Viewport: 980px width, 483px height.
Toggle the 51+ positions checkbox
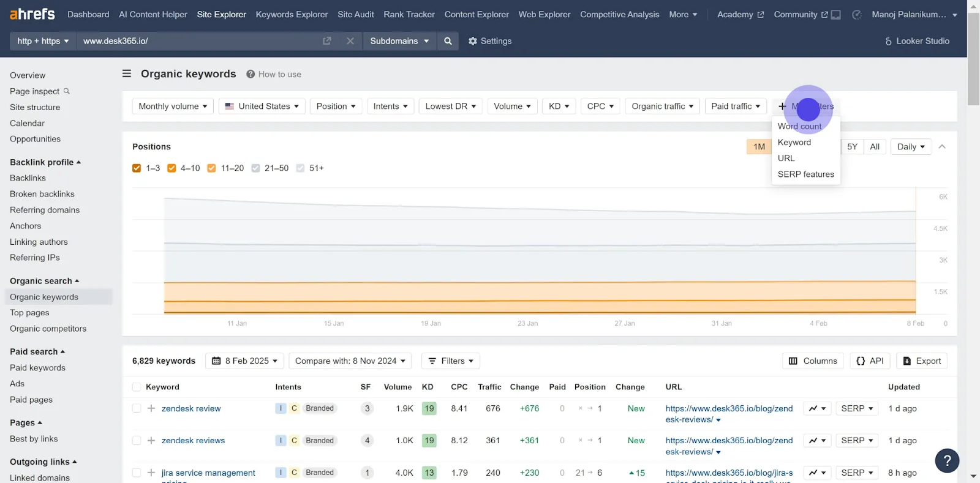300,168
